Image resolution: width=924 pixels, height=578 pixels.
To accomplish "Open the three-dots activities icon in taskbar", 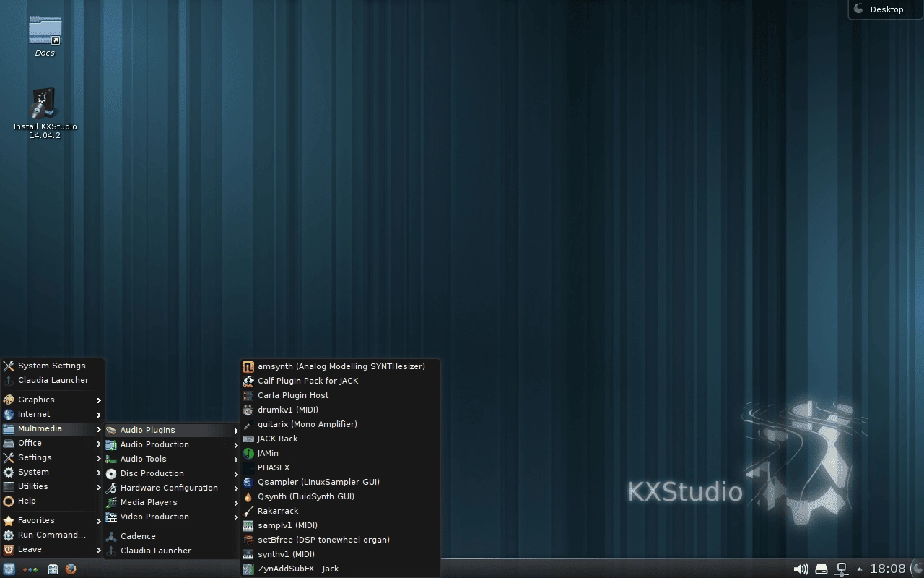I will pyautogui.click(x=30, y=569).
